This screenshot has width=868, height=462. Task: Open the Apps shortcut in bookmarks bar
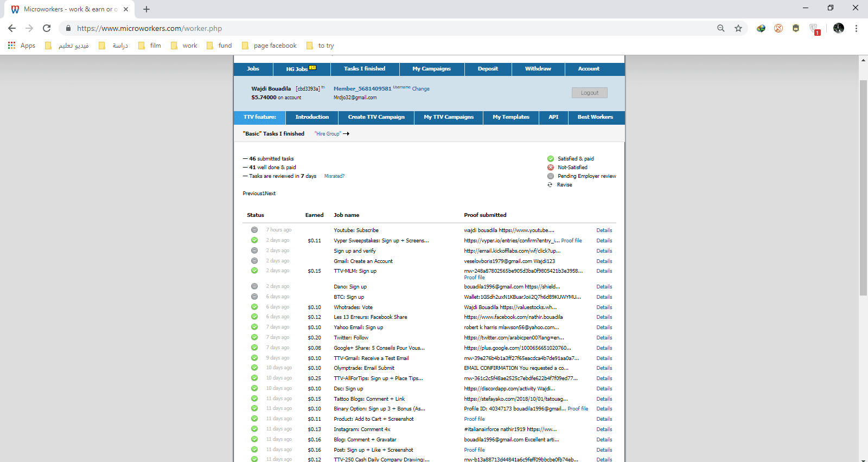(x=22, y=46)
